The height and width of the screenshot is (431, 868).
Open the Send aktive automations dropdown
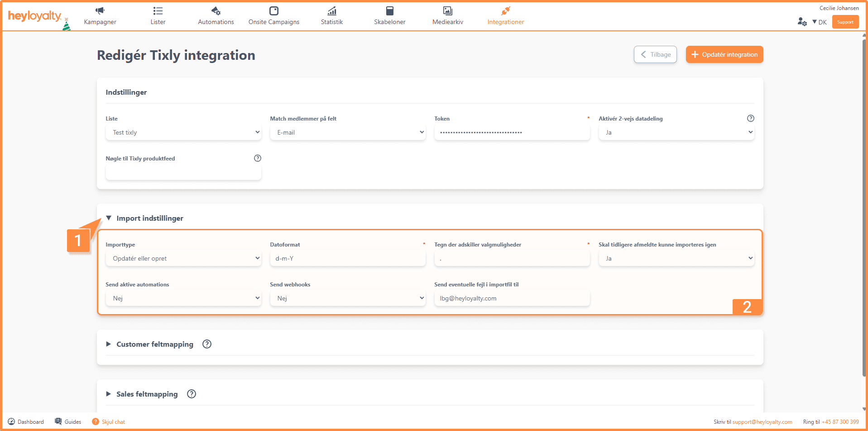coord(183,298)
